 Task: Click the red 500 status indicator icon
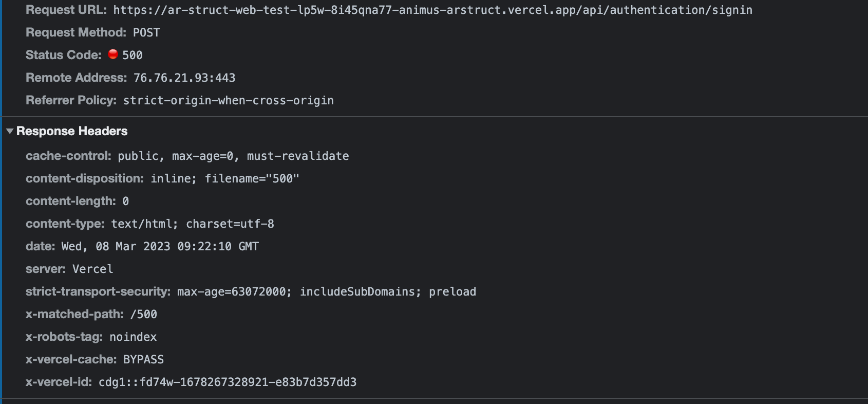pyautogui.click(x=112, y=54)
